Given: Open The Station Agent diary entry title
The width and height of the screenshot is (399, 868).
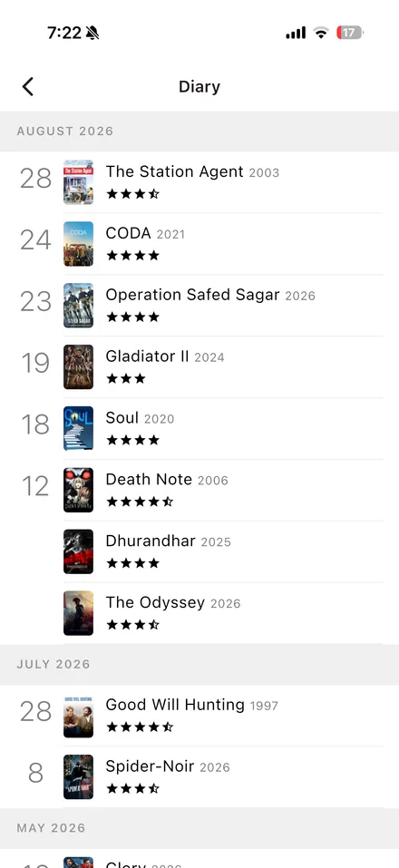Looking at the screenshot, I should 174,171.
